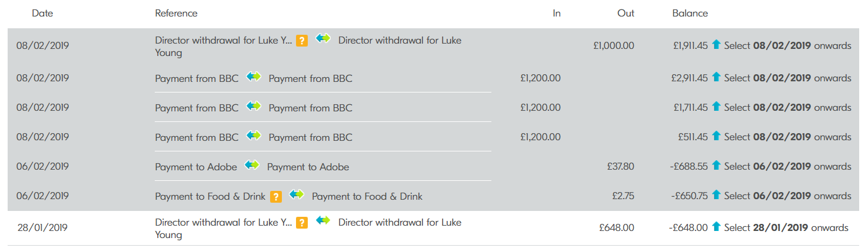Click the question mark icon in the £648.00 withdrawal row
This screenshot has width=868, height=251.
(x=302, y=223)
